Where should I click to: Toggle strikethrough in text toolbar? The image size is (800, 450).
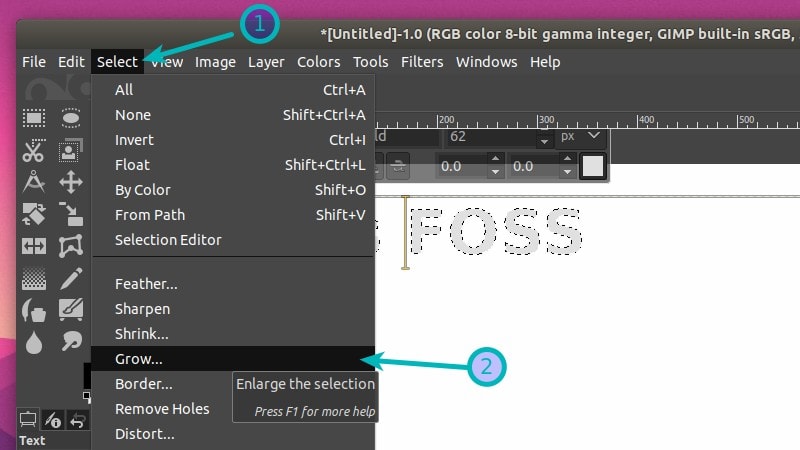[398, 166]
